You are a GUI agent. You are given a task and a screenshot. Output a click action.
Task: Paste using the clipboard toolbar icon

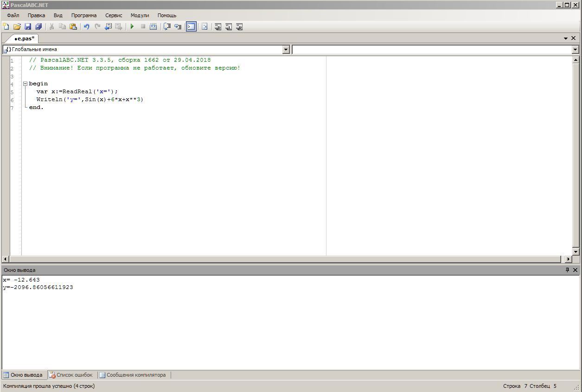point(73,27)
